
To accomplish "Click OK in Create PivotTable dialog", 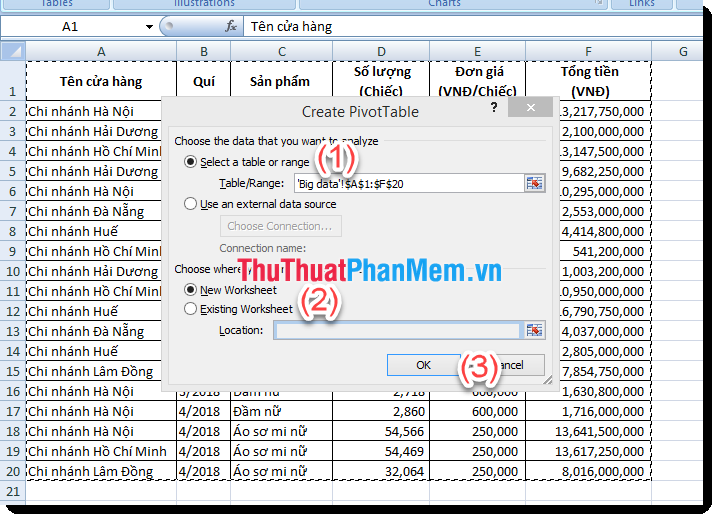I will (423, 365).
